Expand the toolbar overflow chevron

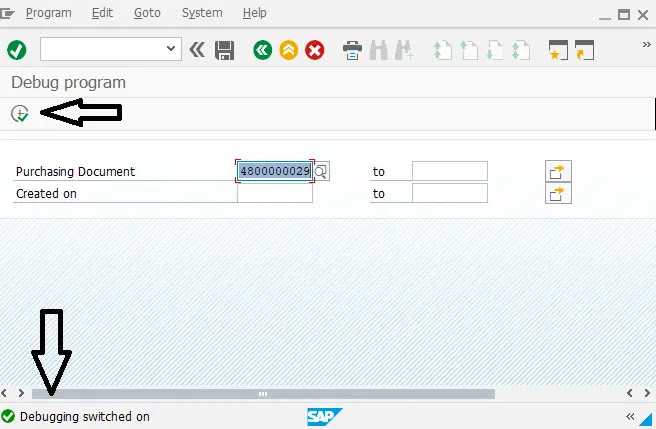[x=647, y=44]
